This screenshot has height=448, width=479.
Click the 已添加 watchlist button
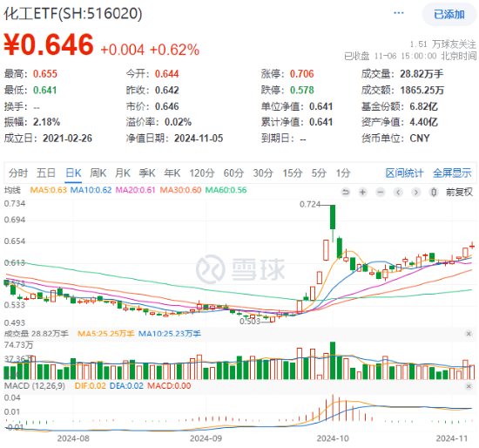pos(449,14)
